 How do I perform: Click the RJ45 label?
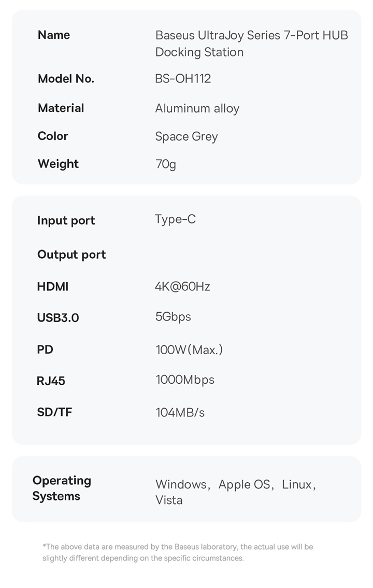pyautogui.click(x=51, y=381)
